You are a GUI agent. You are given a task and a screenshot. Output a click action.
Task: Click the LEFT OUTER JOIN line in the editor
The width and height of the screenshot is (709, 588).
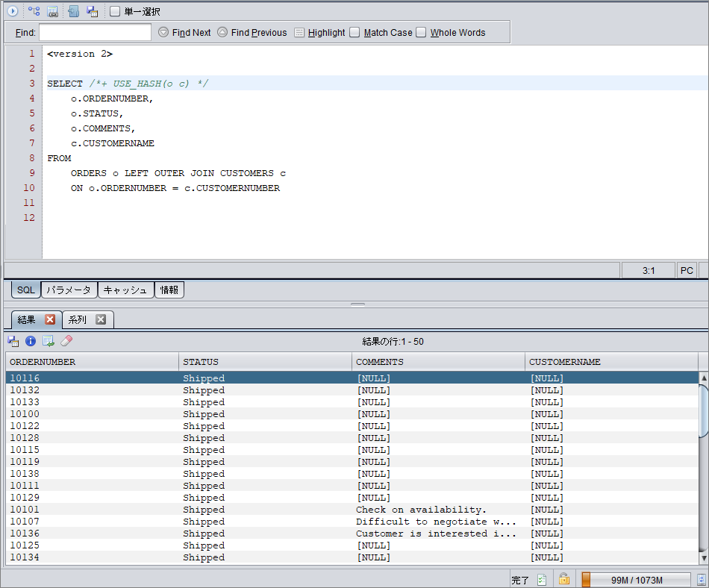[x=178, y=173]
